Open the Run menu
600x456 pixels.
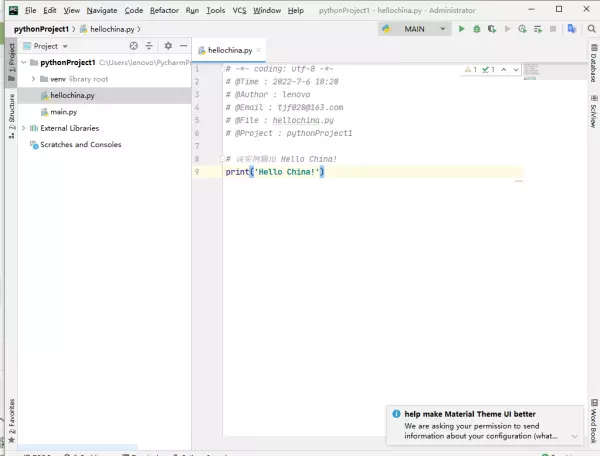pos(192,10)
